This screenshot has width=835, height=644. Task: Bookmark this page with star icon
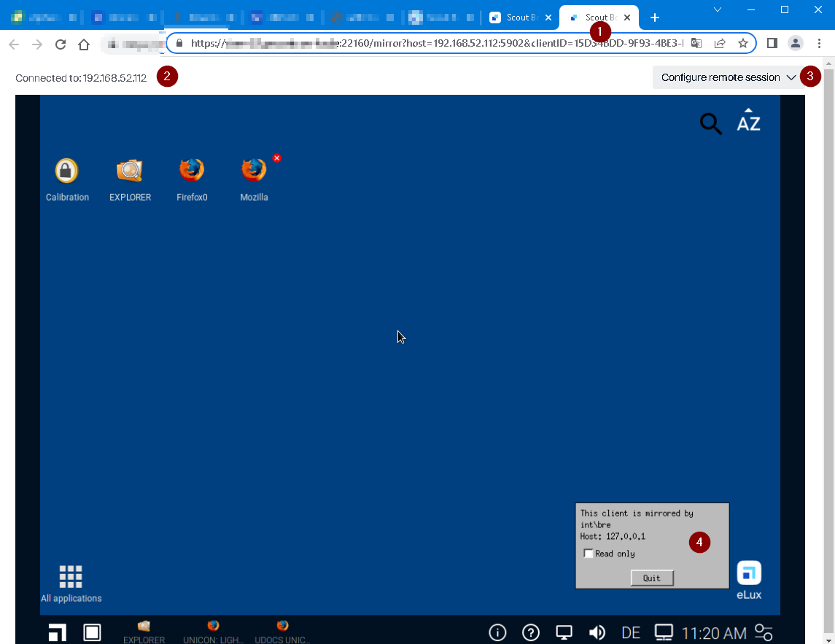point(743,44)
